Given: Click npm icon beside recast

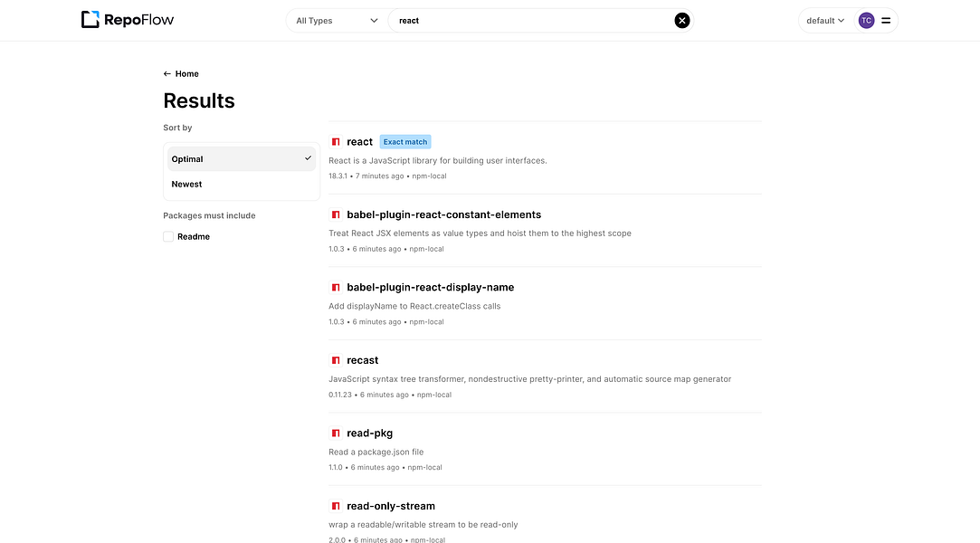Looking at the screenshot, I should (336, 360).
